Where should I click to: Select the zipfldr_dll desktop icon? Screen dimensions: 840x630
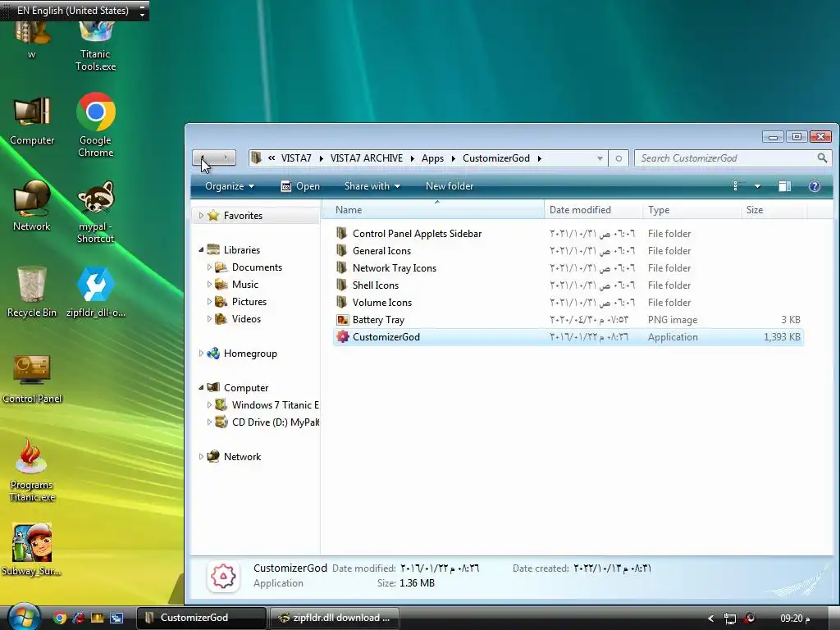click(x=95, y=293)
